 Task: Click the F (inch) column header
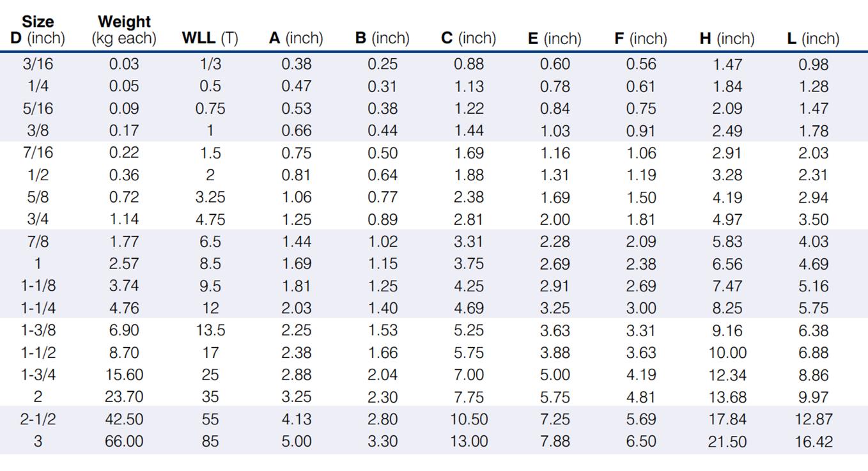[640, 38]
